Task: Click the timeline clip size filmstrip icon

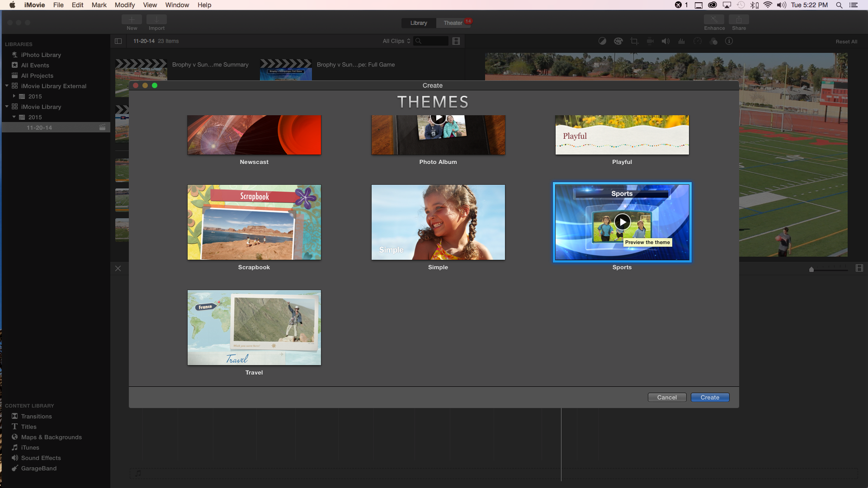Action: coord(859,268)
